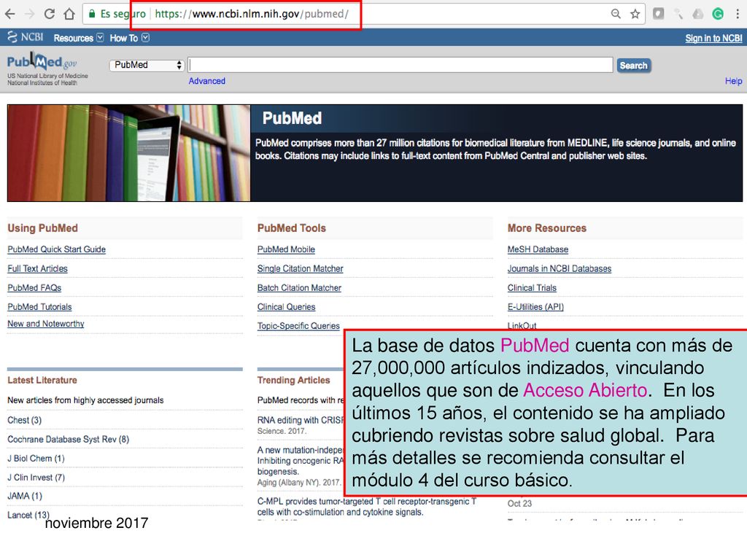
Task: Click the address bar URL
Action: 252,14
